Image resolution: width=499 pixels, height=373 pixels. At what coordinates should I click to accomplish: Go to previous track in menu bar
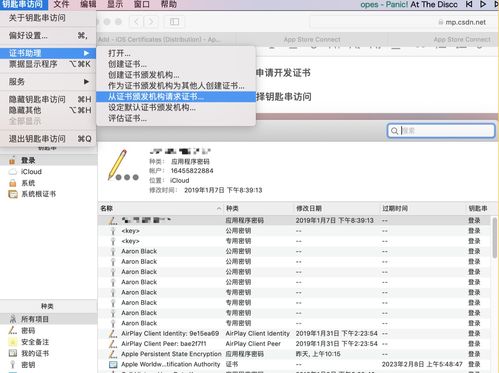(x=469, y=4)
